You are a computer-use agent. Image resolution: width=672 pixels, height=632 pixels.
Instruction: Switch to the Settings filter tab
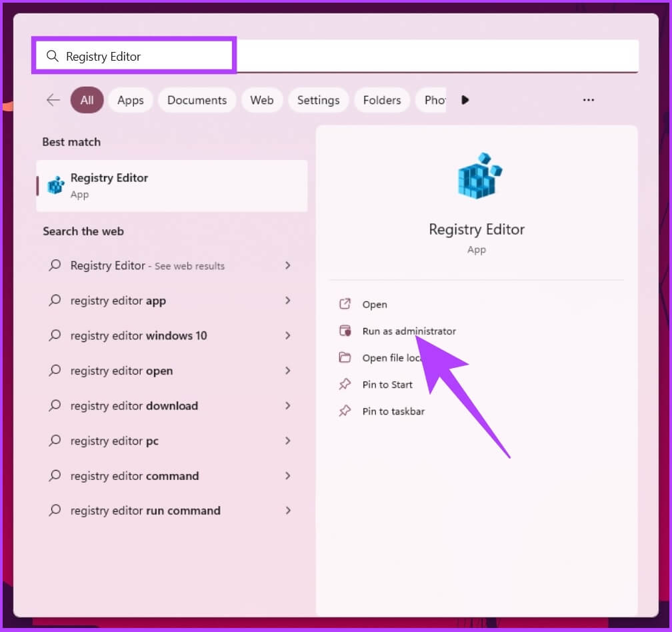(319, 100)
